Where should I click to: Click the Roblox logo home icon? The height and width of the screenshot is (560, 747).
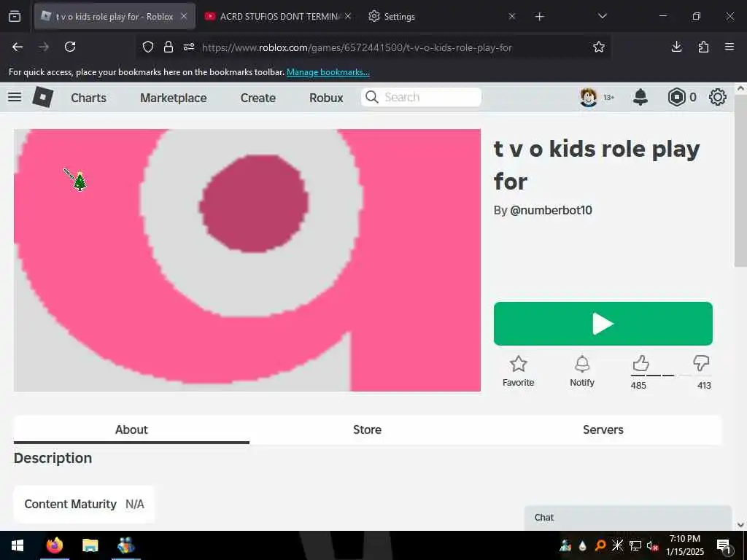coord(42,97)
